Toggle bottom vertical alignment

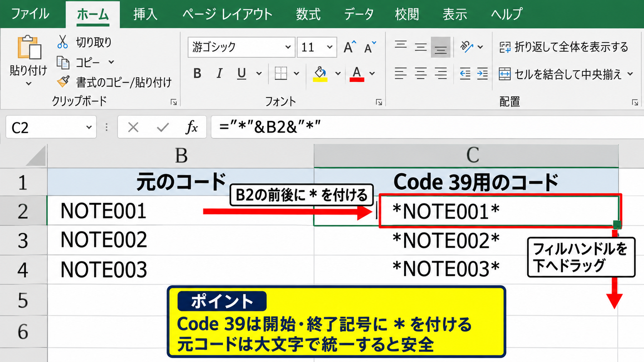tap(441, 47)
